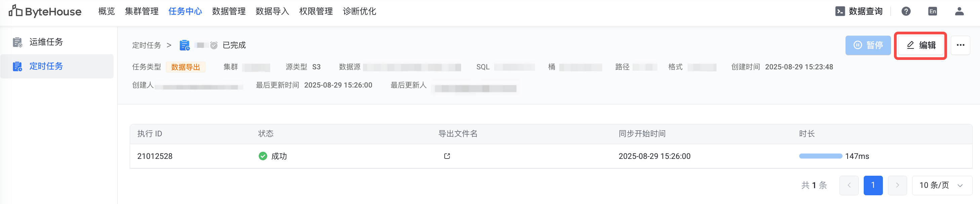Go to the 集群管理 menu
Image resolution: width=980 pixels, height=204 pixels.
click(x=141, y=11)
